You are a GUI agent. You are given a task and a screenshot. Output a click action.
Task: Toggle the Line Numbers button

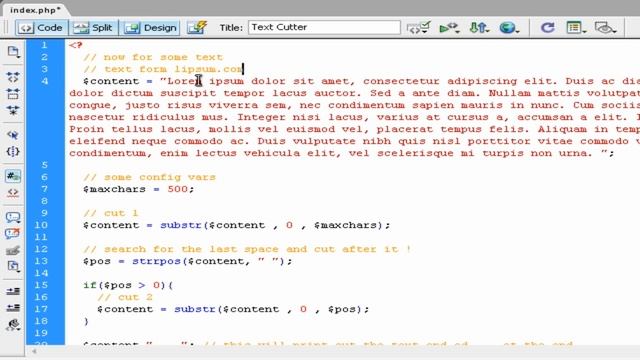(13, 176)
